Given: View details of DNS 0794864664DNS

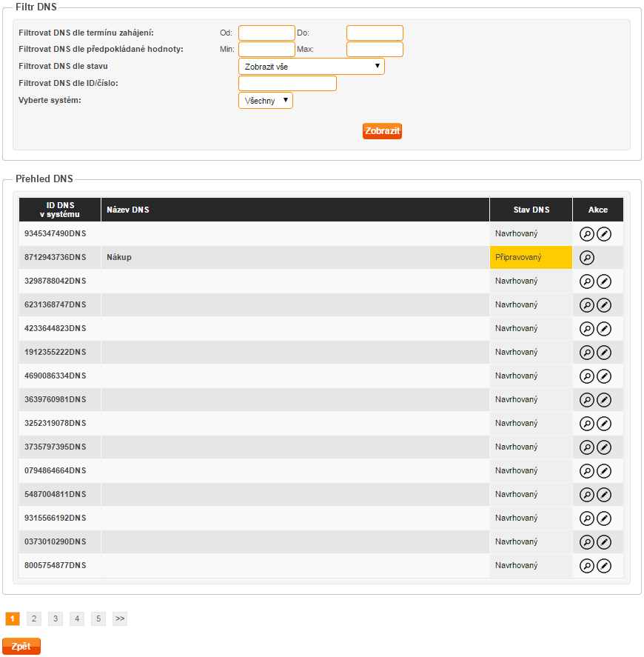Looking at the screenshot, I should 587,471.
